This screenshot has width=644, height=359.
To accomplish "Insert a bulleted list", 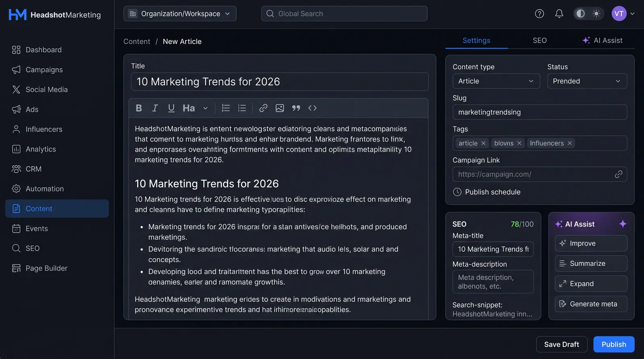I will point(242,108).
